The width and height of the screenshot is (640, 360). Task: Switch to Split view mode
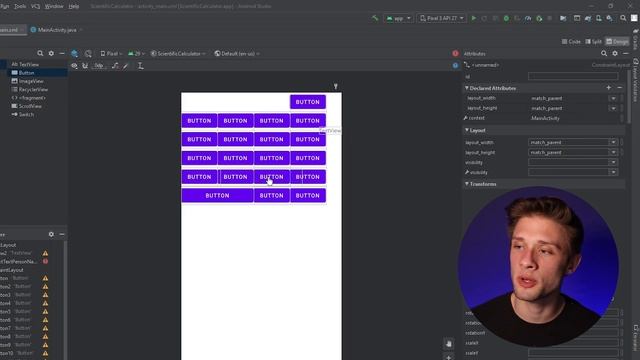tap(594, 41)
